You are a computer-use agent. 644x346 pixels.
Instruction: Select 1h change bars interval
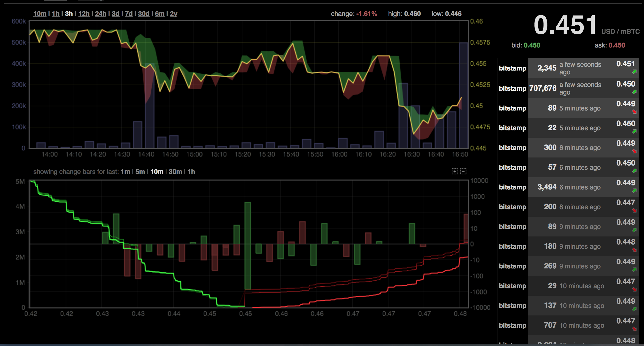(191, 172)
